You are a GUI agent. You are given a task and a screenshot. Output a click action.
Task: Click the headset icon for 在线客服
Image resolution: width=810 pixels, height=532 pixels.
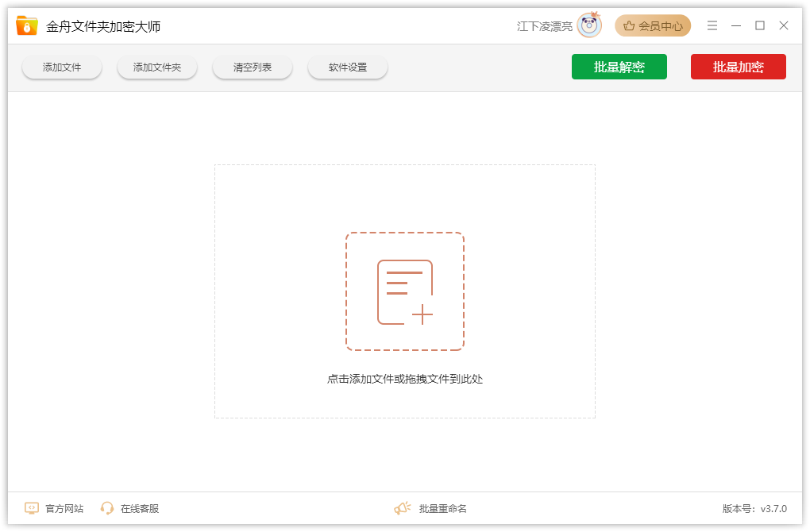pos(107,508)
